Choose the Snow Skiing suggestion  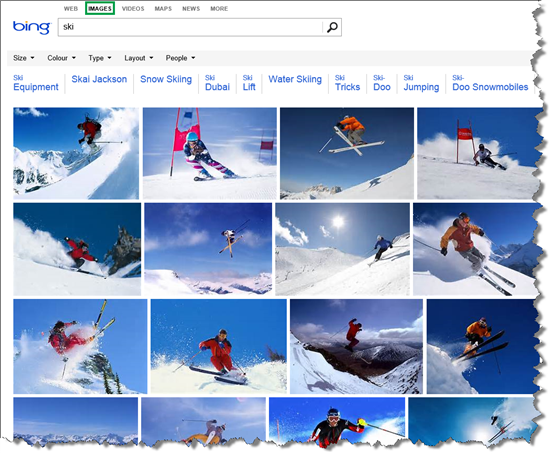point(166,79)
